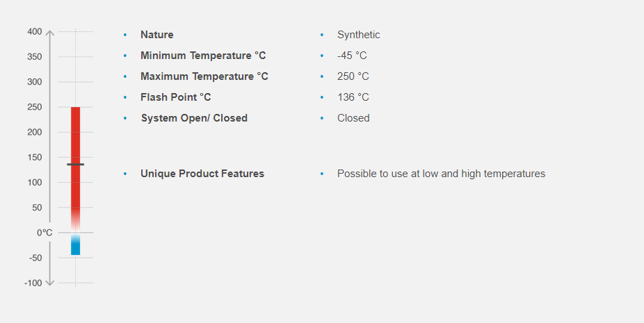Image resolution: width=644 pixels, height=323 pixels.
Task: Click the upward arrow atop temperature axis
Action: click(x=49, y=32)
